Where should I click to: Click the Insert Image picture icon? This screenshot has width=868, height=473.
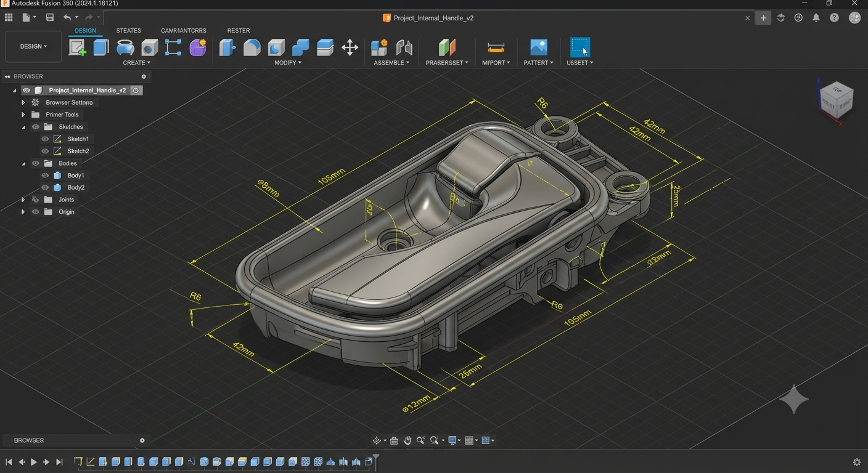pyautogui.click(x=539, y=47)
